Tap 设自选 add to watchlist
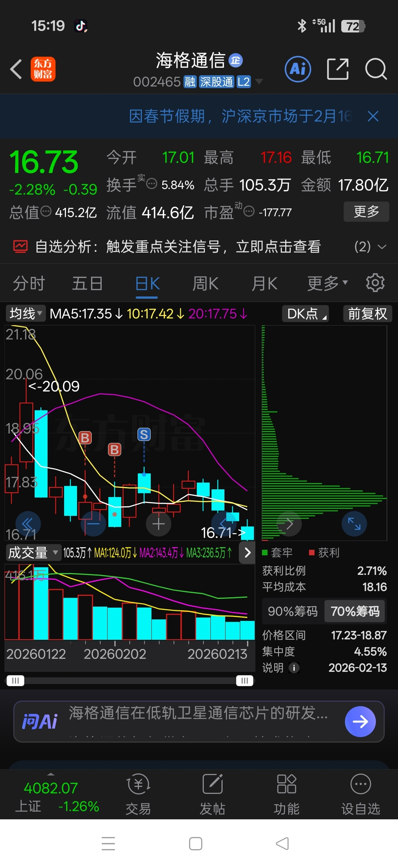This screenshot has width=398, height=868. (x=361, y=794)
